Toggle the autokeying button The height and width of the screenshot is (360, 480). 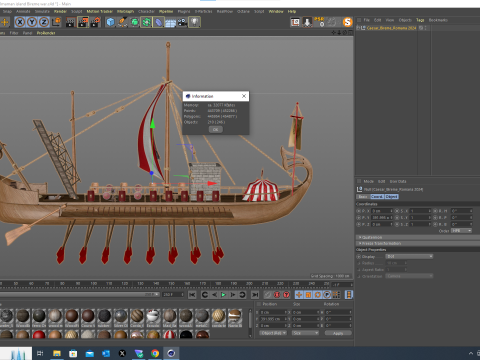(x=286, y=295)
